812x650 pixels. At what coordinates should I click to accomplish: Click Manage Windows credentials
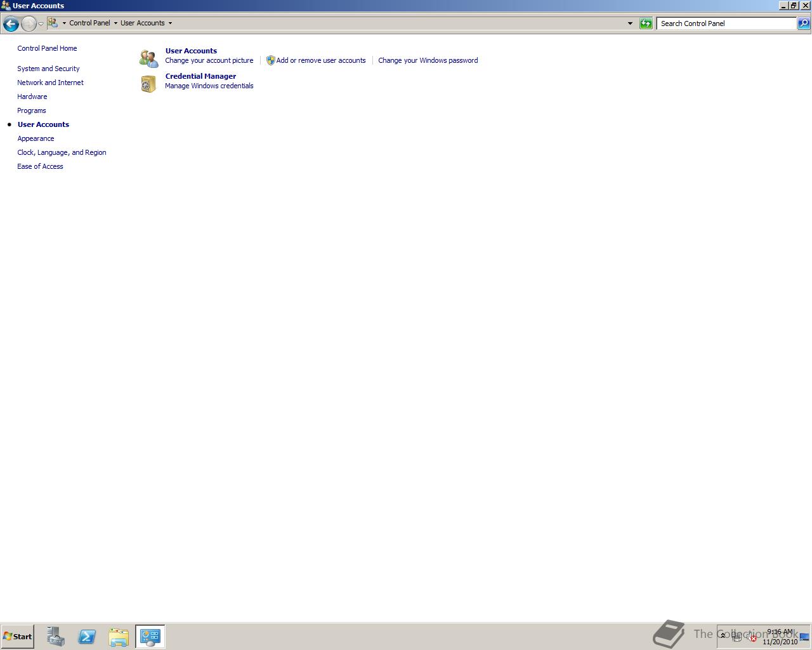(209, 86)
